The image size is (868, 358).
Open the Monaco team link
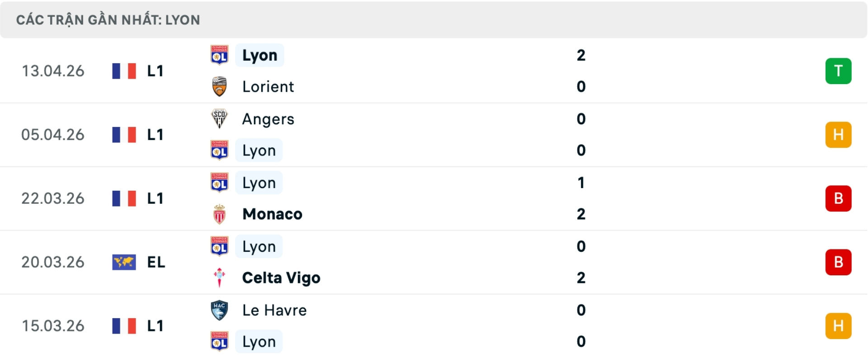tap(272, 214)
